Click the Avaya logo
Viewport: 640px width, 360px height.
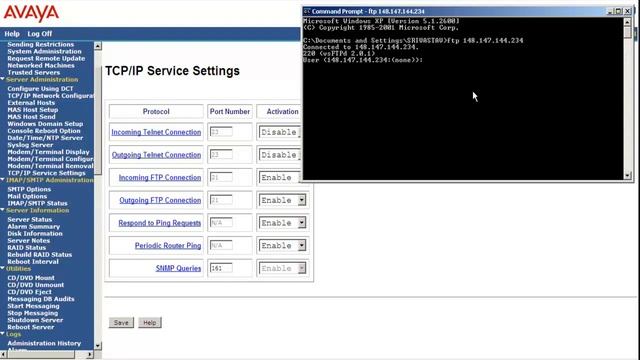[31, 13]
